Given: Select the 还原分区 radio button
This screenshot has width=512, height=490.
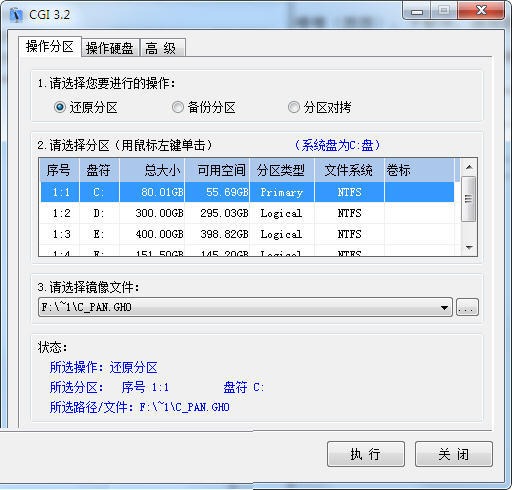Looking at the screenshot, I should 60,107.
